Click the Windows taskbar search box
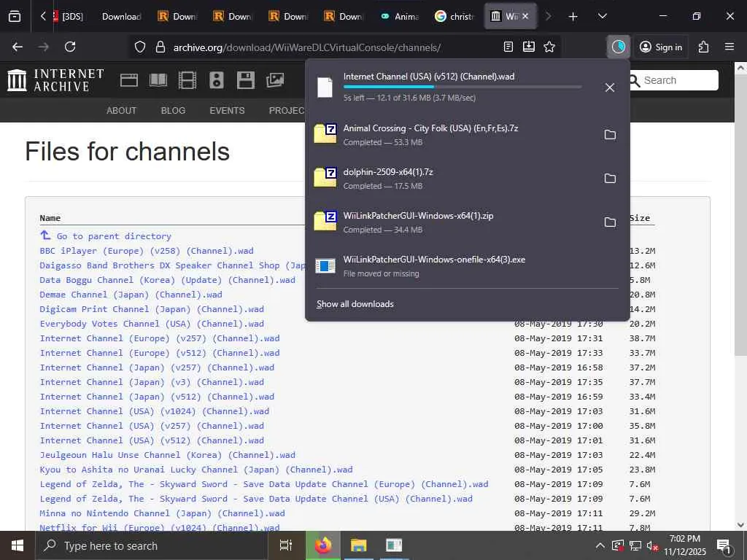Viewport: 747px width, 560px height. coord(152,545)
